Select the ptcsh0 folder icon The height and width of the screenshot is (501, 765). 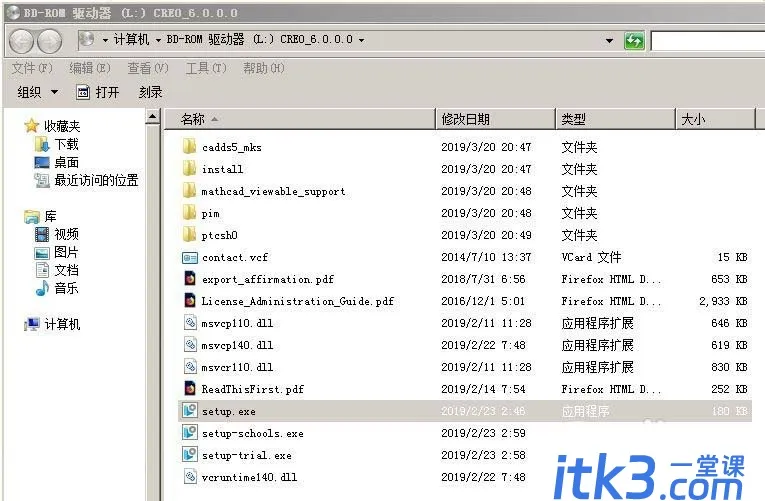click(189, 234)
